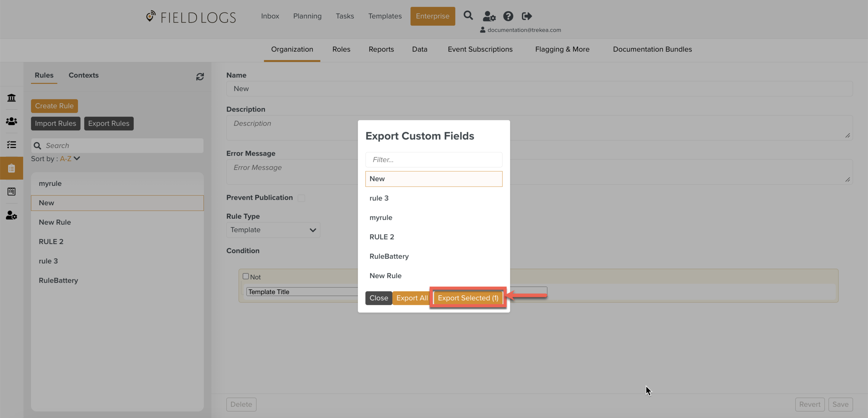The height and width of the screenshot is (418, 868).
Task: Open the user-gear icon in left sidebar
Action: tap(11, 215)
